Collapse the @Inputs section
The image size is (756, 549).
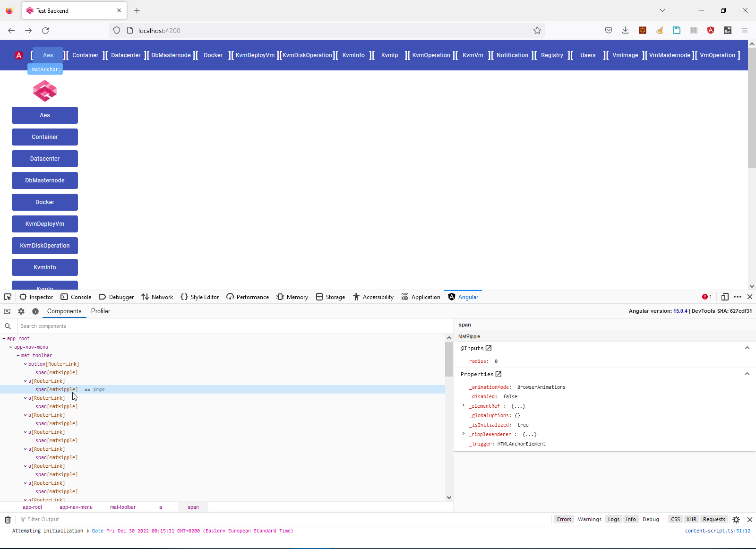(747, 348)
